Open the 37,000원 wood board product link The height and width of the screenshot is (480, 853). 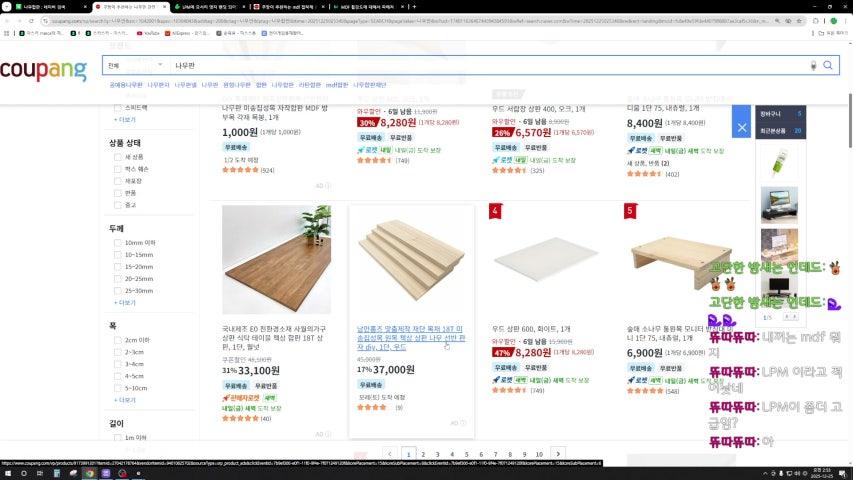411,337
